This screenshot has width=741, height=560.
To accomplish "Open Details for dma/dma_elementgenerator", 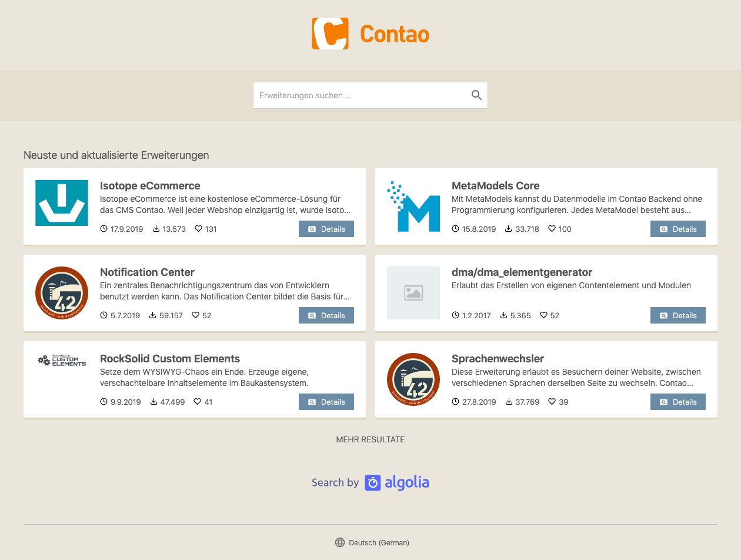I will coord(678,315).
